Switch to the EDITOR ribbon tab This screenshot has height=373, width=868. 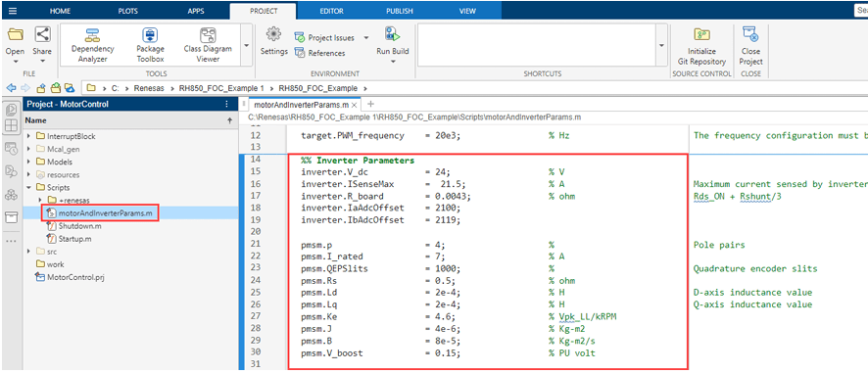pyautogui.click(x=331, y=11)
